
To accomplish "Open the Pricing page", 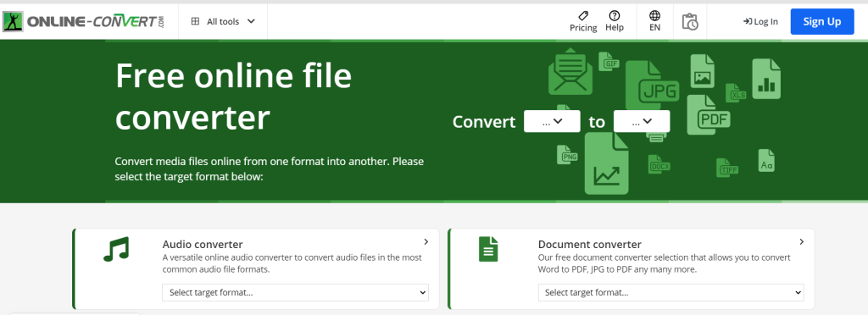I will [x=583, y=21].
